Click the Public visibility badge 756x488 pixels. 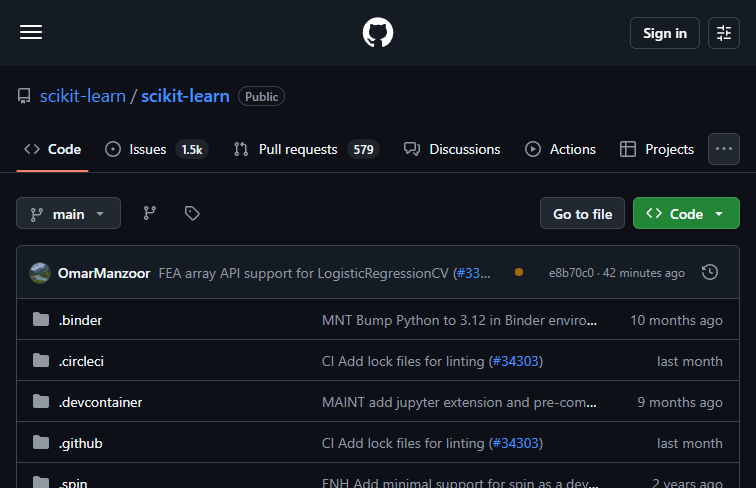click(x=261, y=96)
